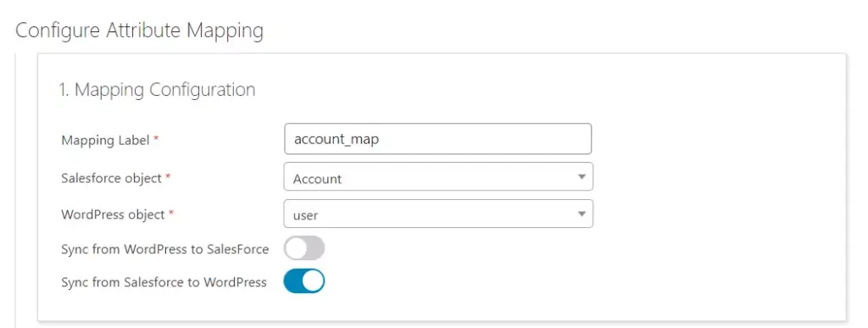Click the arrow of the user dropdown

click(x=581, y=214)
